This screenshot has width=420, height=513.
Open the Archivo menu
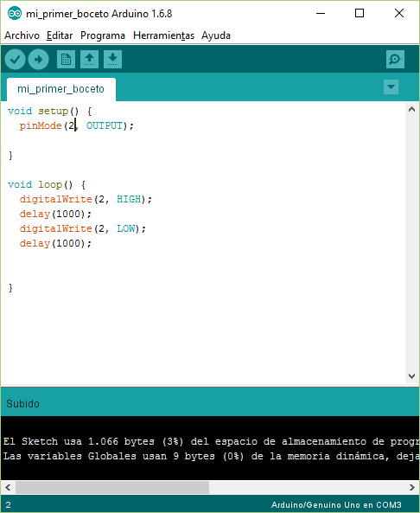[x=22, y=35]
